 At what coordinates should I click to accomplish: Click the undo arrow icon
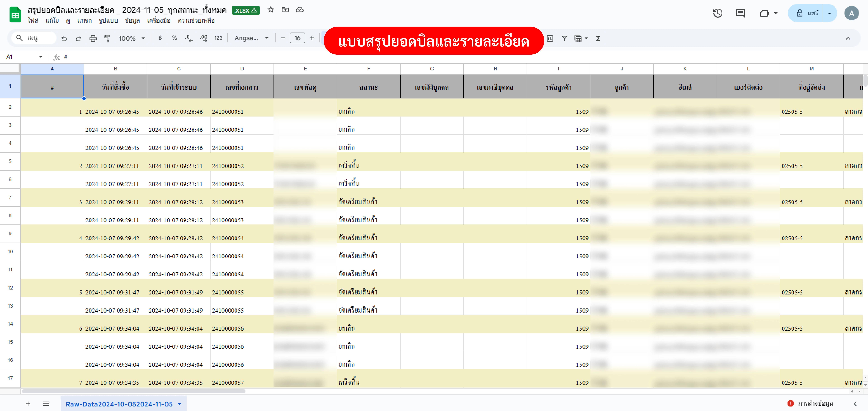(64, 38)
